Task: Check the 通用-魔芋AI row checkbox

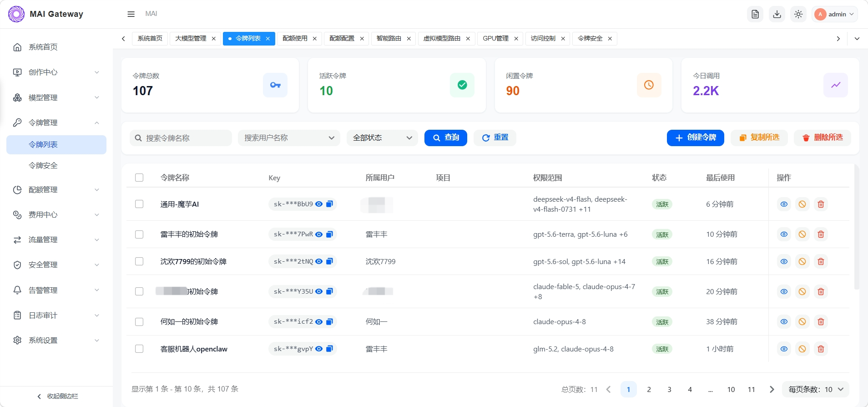Action: click(139, 204)
